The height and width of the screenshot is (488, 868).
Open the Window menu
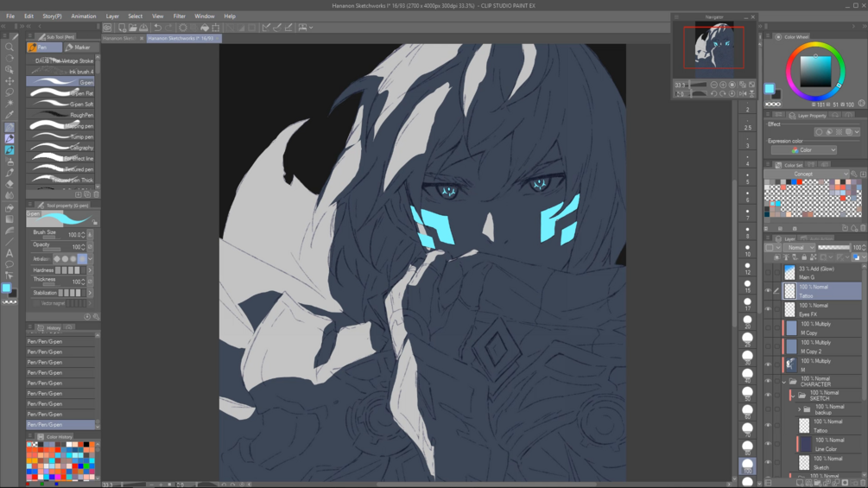click(205, 16)
